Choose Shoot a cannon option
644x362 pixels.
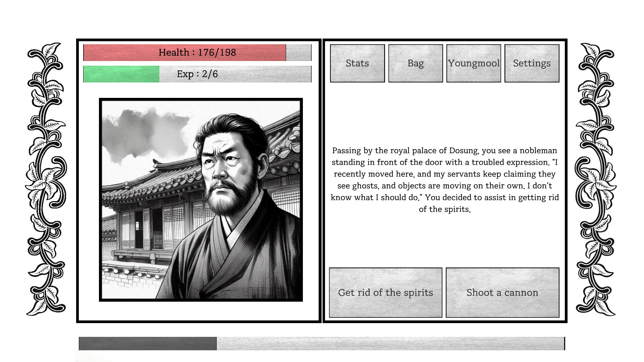point(502,293)
